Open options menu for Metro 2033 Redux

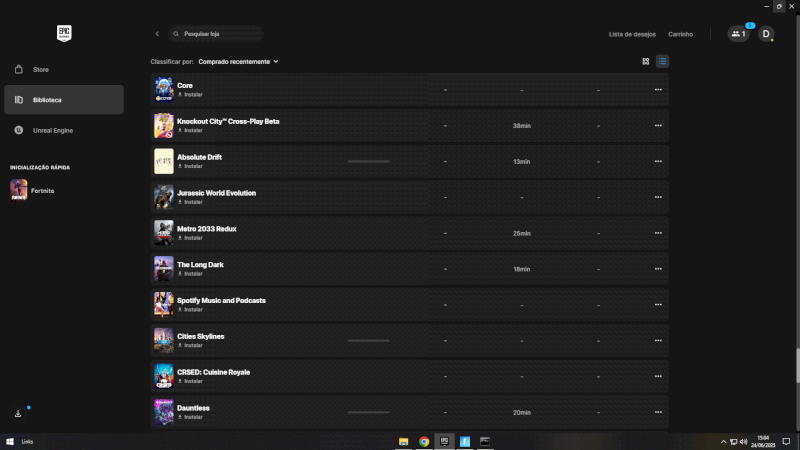tap(658, 233)
